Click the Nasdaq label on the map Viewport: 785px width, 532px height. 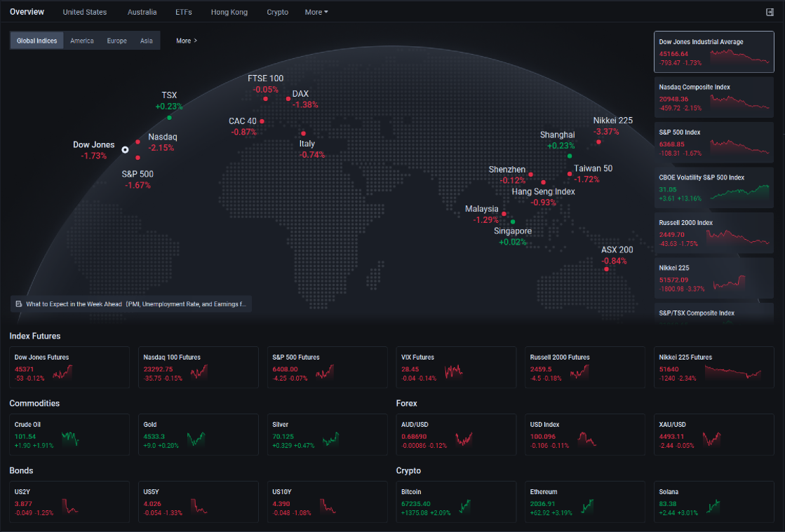163,137
